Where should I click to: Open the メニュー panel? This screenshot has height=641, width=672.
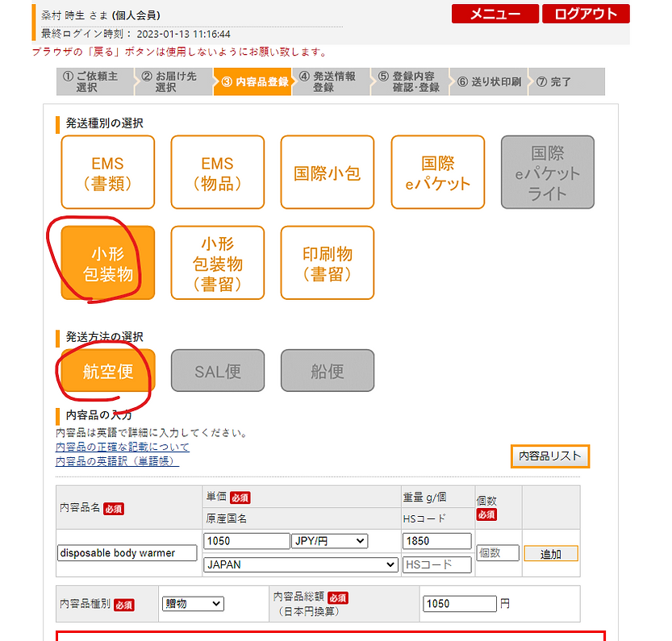click(494, 14)
